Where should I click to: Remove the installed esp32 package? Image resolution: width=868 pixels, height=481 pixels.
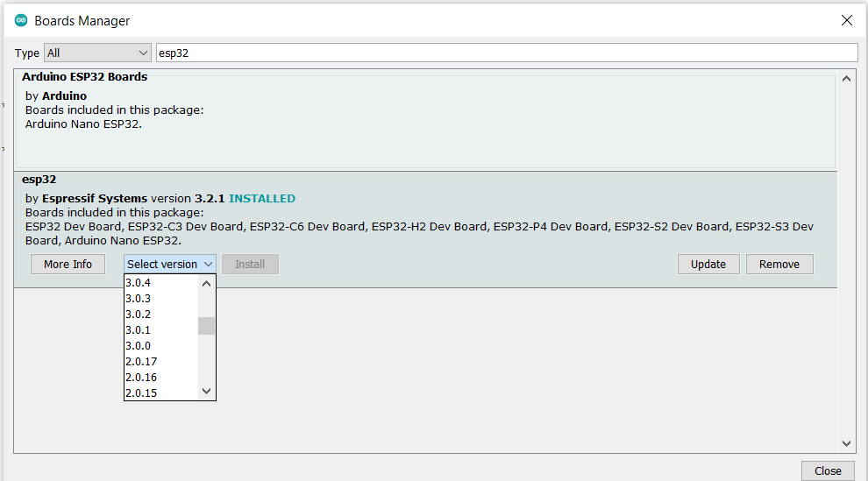(779, 265)
